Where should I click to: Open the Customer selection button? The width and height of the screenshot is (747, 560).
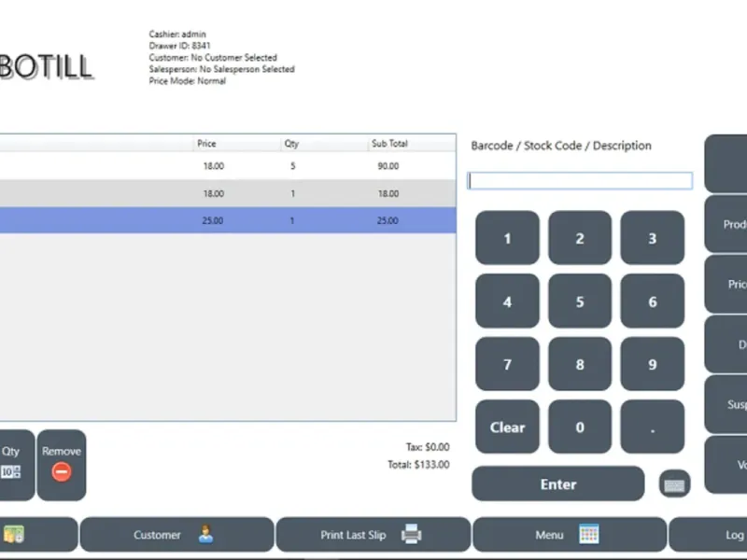pyautogui.click(x=176, y=535)
